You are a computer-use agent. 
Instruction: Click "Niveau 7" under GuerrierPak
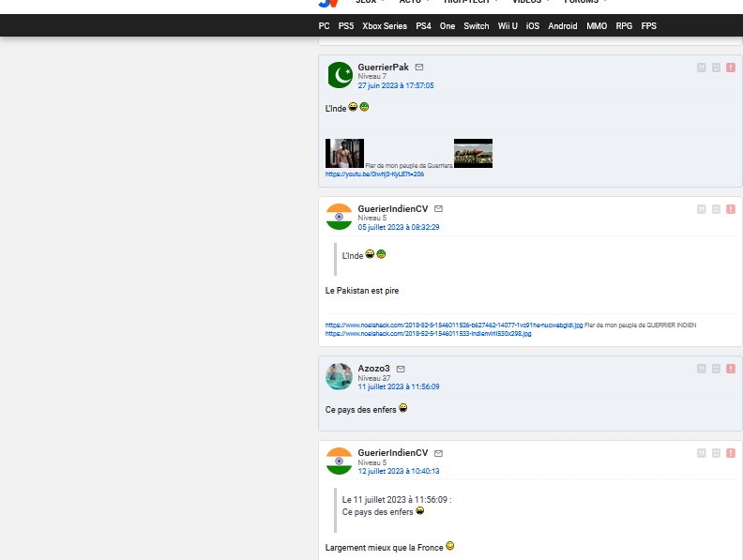coord(372,76)
